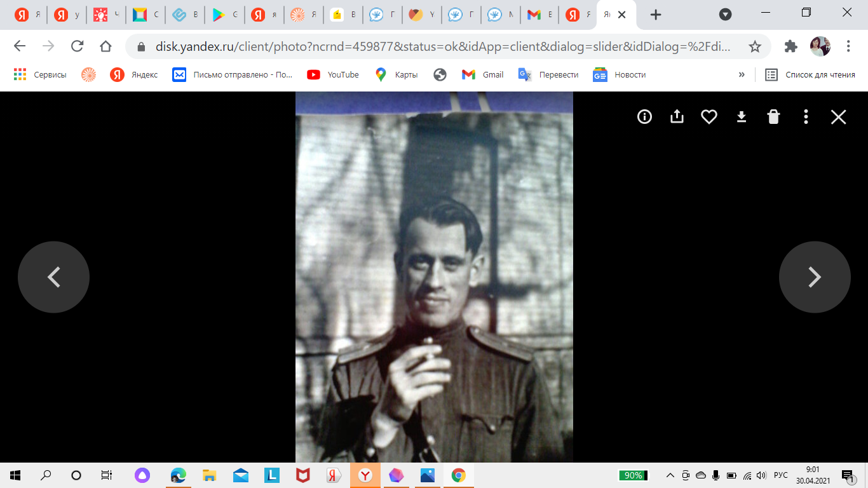Click the address bar URL field
The height and width of the screenshot is (488, 868).
coord(438,46)
